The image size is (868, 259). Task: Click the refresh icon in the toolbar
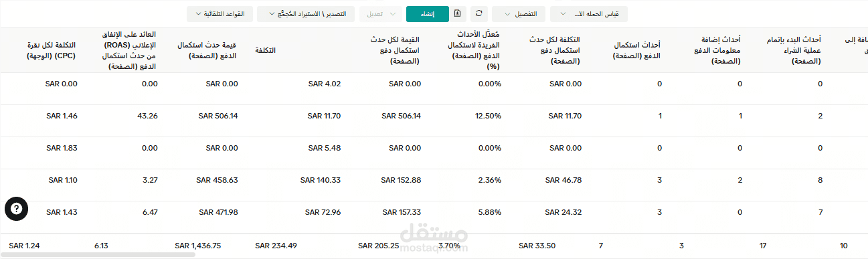(479, 13)
